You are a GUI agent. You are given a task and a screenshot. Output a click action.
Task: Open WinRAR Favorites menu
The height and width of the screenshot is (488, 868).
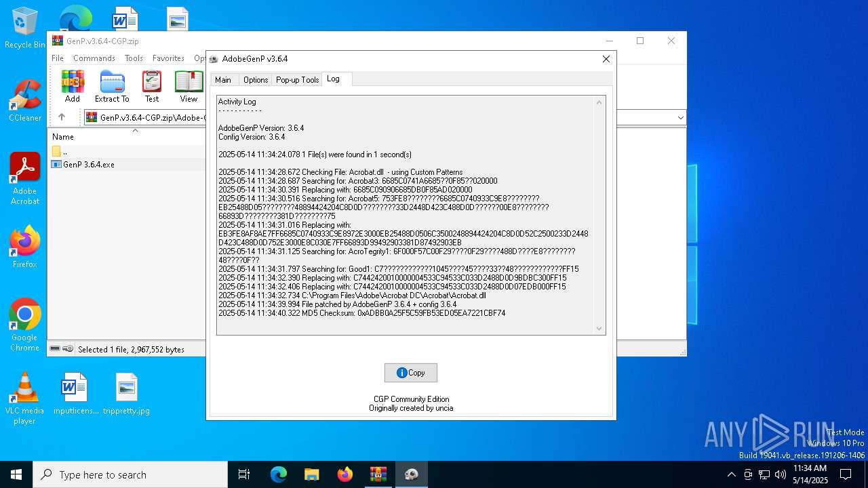(168, 58)
